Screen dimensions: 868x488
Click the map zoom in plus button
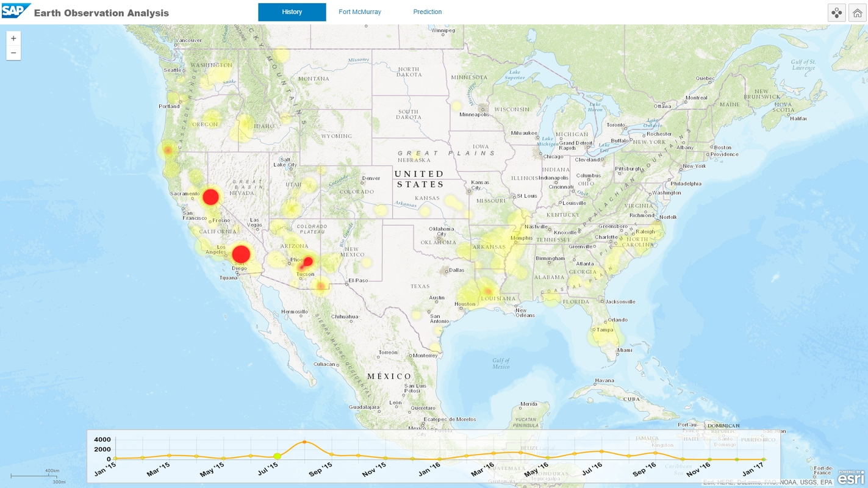[13, 38]
